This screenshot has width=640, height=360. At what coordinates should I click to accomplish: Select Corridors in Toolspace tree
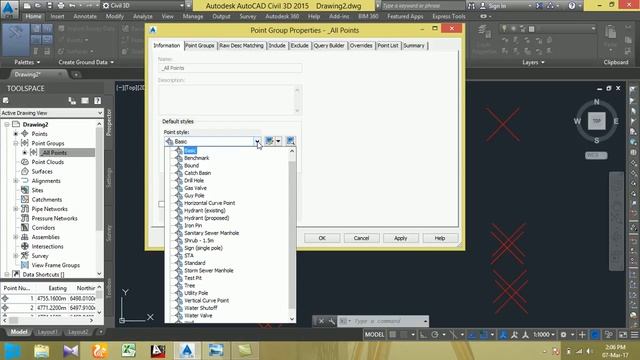click(43, 228)
